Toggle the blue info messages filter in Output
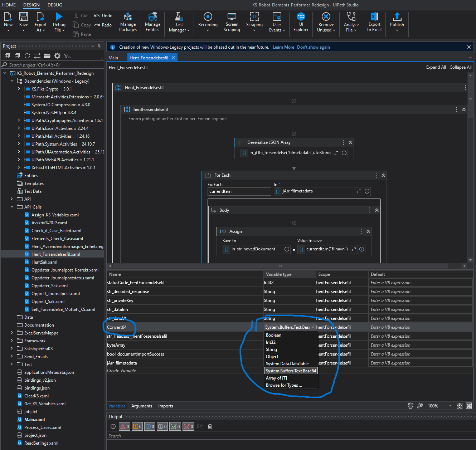This screenshot has width=476, height=450. point(150,426)
